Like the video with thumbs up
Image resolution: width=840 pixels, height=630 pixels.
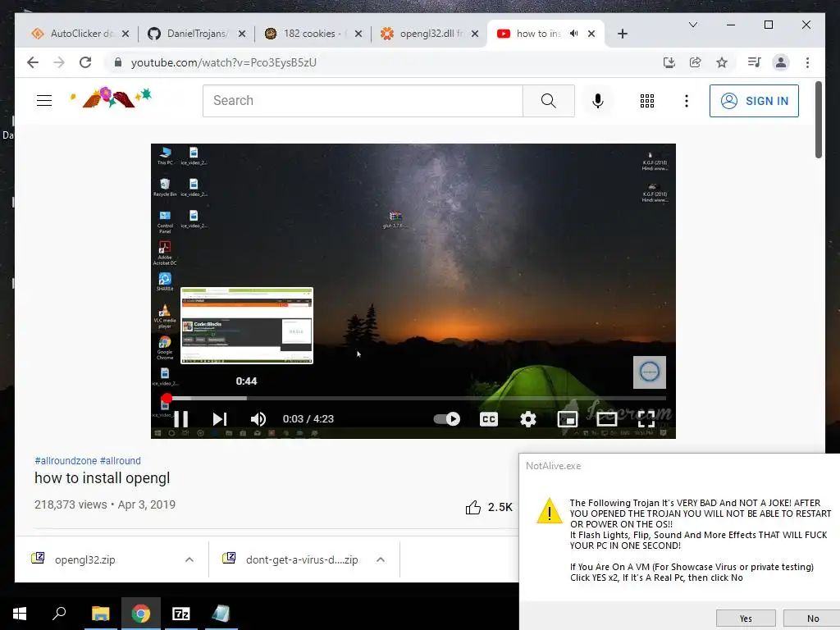pyautogui.click(x=473, y=507)
